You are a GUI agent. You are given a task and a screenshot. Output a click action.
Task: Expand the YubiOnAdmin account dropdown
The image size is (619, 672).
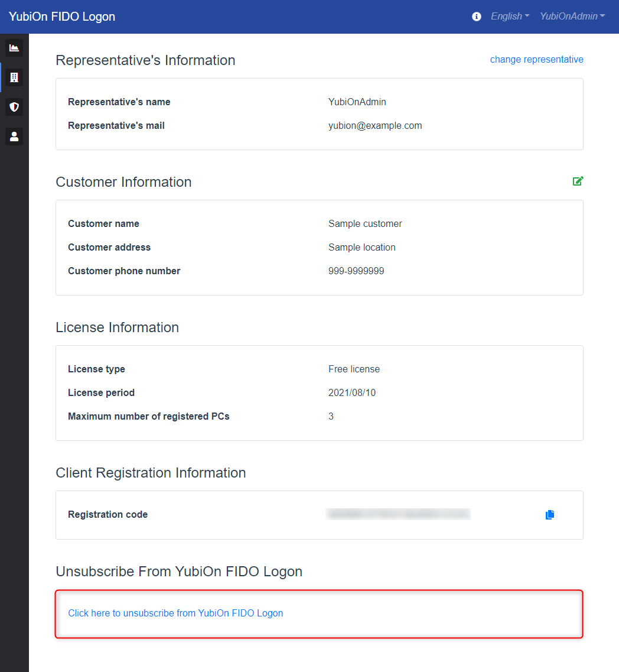click(x=572, y=17)
